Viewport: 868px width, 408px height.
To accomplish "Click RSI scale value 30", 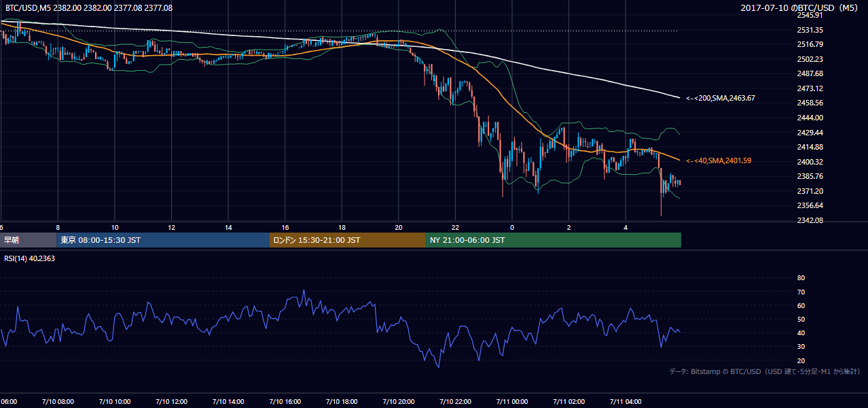I will pos(801,347).
